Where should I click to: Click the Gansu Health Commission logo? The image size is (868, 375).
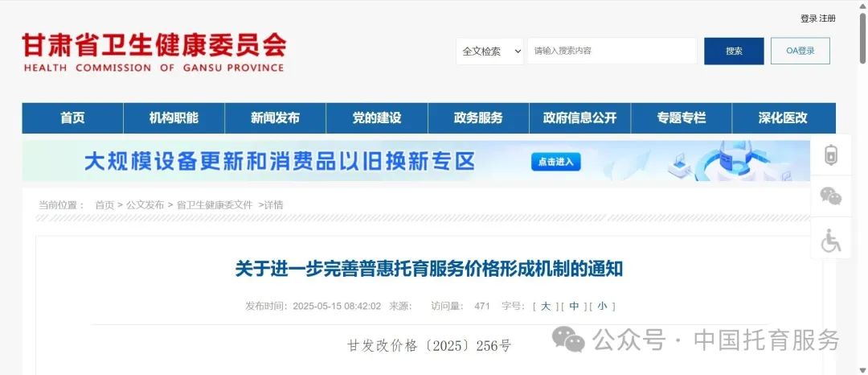tap(154, 53)
